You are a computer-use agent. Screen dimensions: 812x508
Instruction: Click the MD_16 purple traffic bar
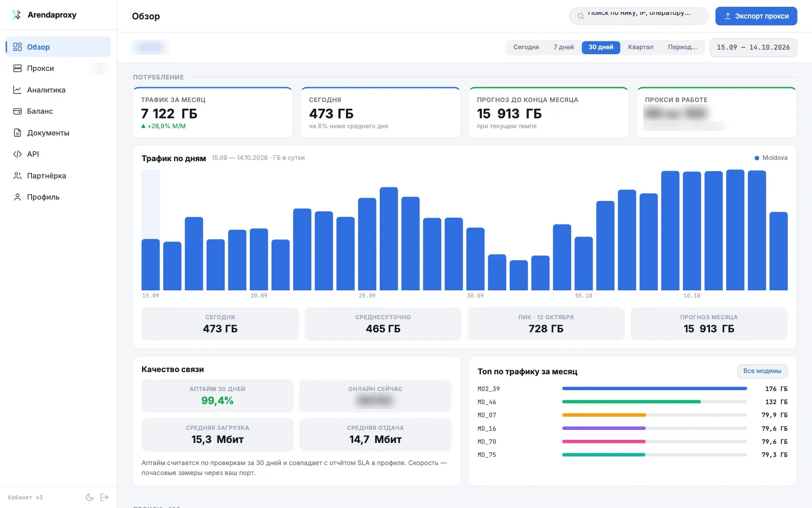(604, 428)
